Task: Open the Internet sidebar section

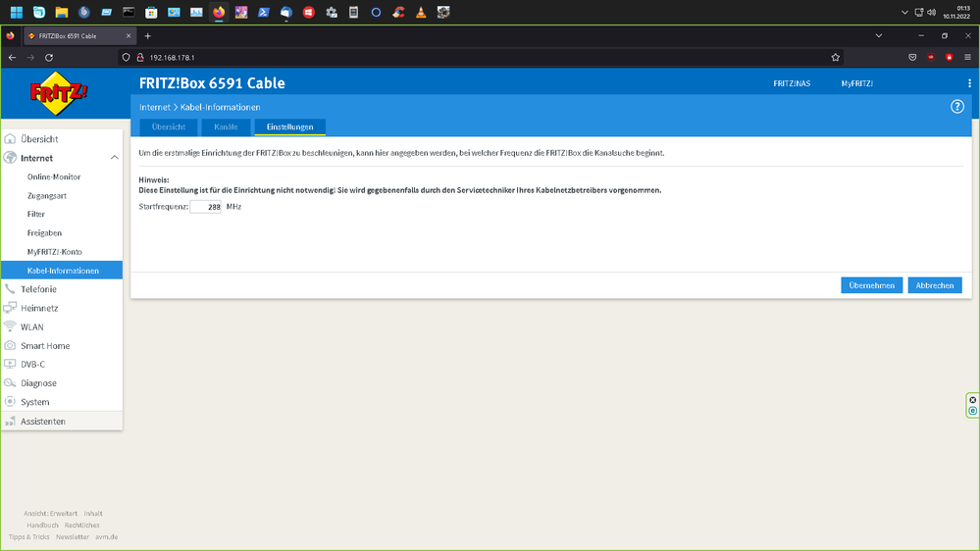Action: (x=36, y=158)
